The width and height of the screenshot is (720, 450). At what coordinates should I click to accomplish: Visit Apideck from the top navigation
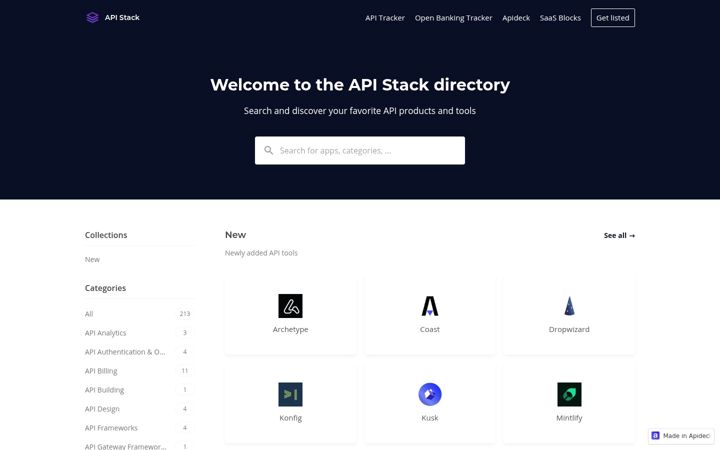516,18
